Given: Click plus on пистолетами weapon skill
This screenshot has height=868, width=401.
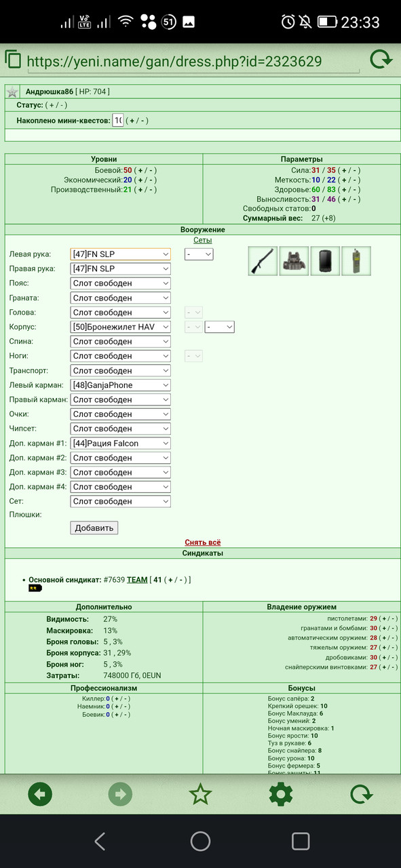Looking at the screenshot, I should tap(384, 618).
